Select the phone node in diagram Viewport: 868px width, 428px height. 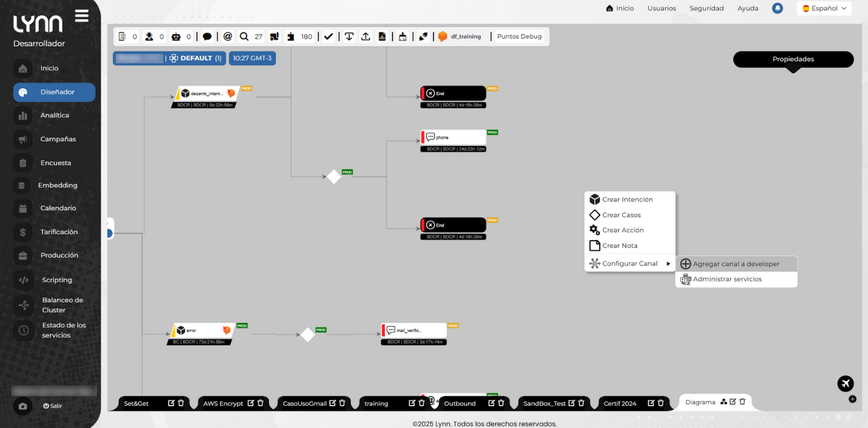pos(453,137)
